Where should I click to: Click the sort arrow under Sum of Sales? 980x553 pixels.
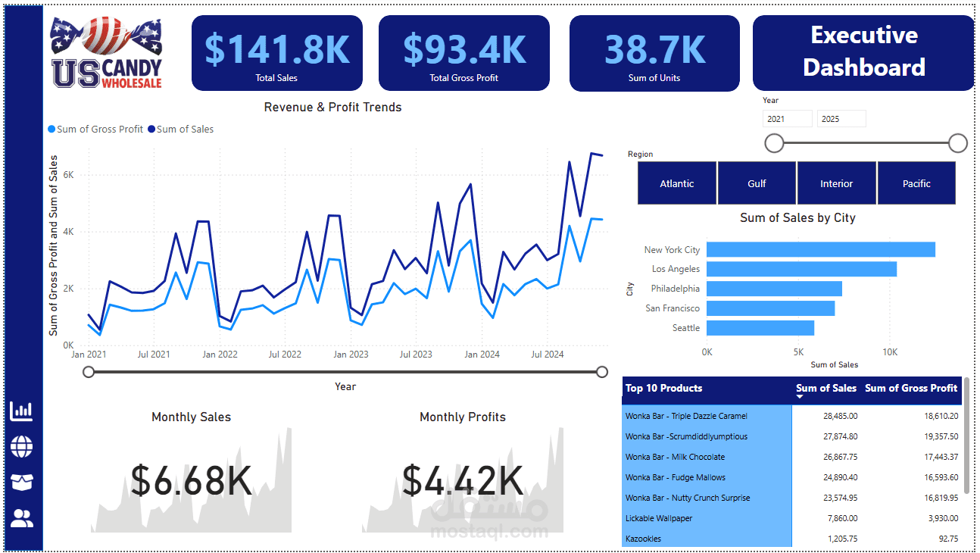[x=801, y=397]
